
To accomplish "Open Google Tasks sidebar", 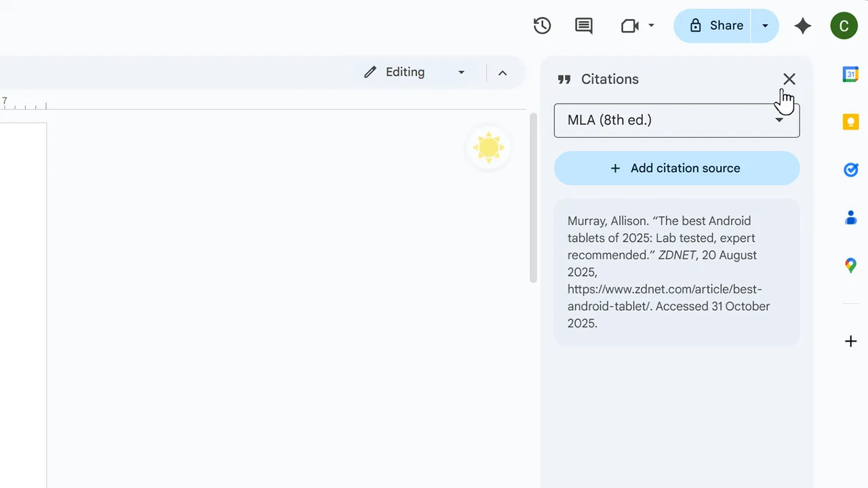I will pos(851,169).
